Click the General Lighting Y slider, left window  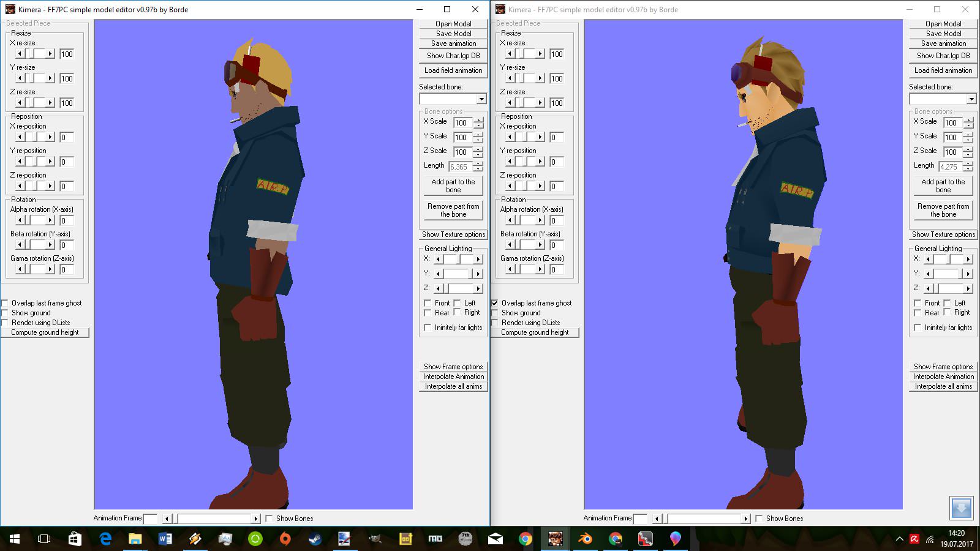tap(458, 274)
